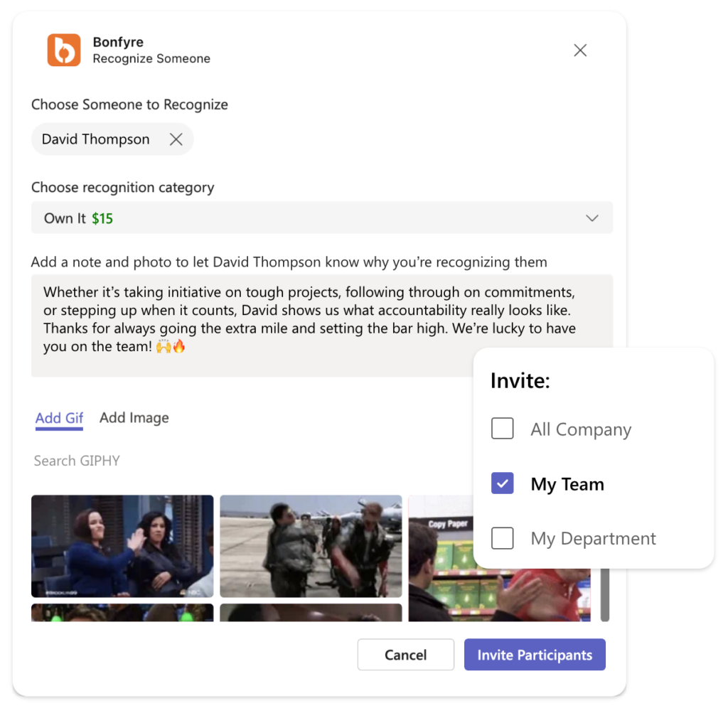Image resolution: width=728 pixels, height=718 pixels.
Task: Click the Invite Participants button
Action: click(535, 655)
